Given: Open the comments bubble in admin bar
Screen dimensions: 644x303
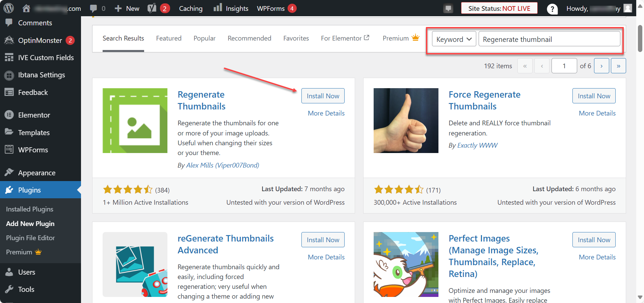Looking at the screenshot, I should pyautogui.click(x=93, y=8).
